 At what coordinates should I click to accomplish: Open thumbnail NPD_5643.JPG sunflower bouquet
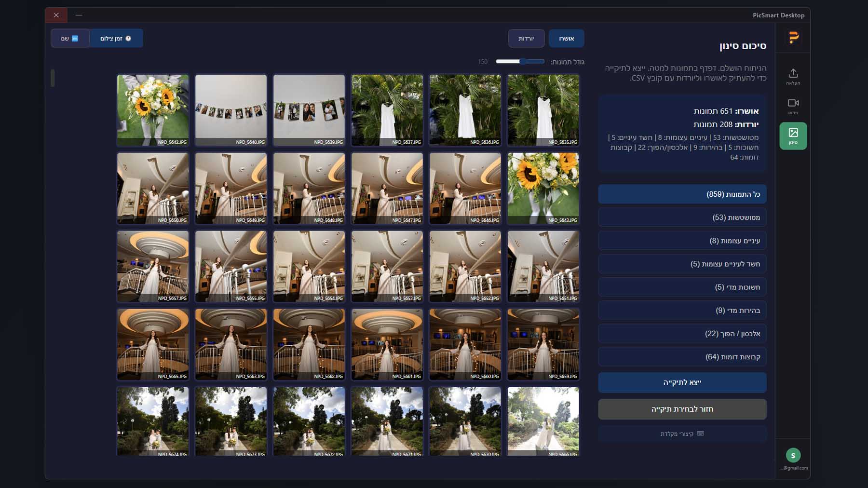click(543, 188)
